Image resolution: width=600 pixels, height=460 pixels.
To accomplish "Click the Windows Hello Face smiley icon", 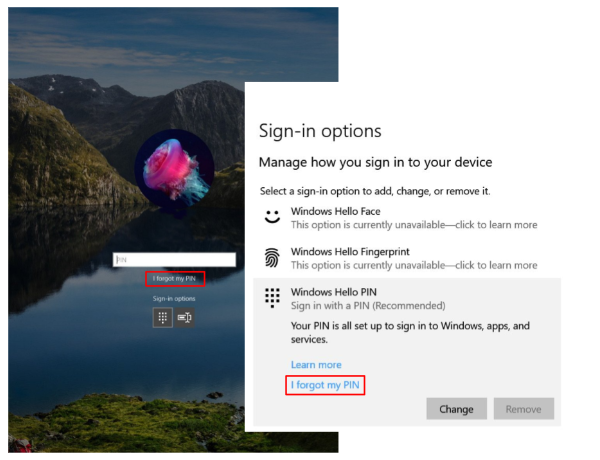I will point(272,217).
